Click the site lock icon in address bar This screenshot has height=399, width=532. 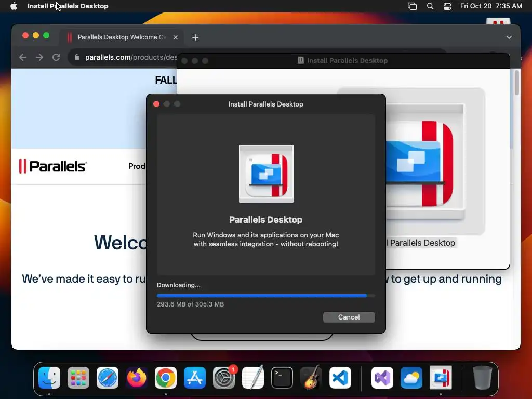77,57
